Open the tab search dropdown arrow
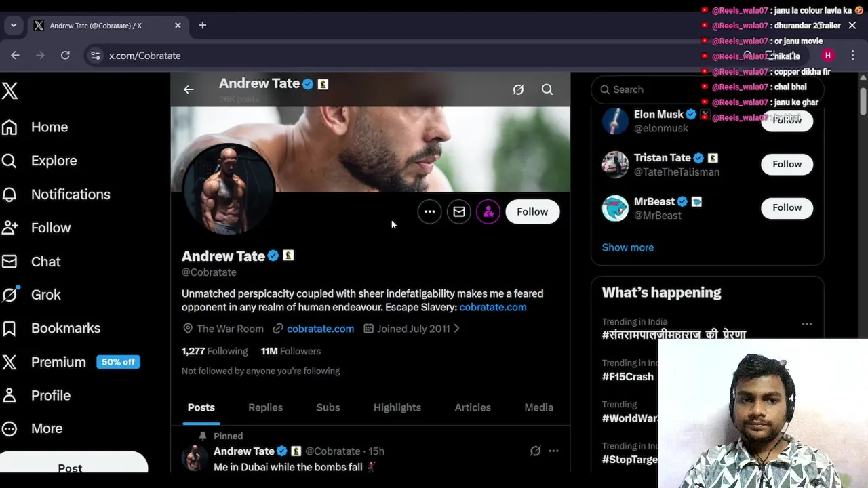Screen dimensions: 868x488 pyautogui.click(x=14, y=26)
